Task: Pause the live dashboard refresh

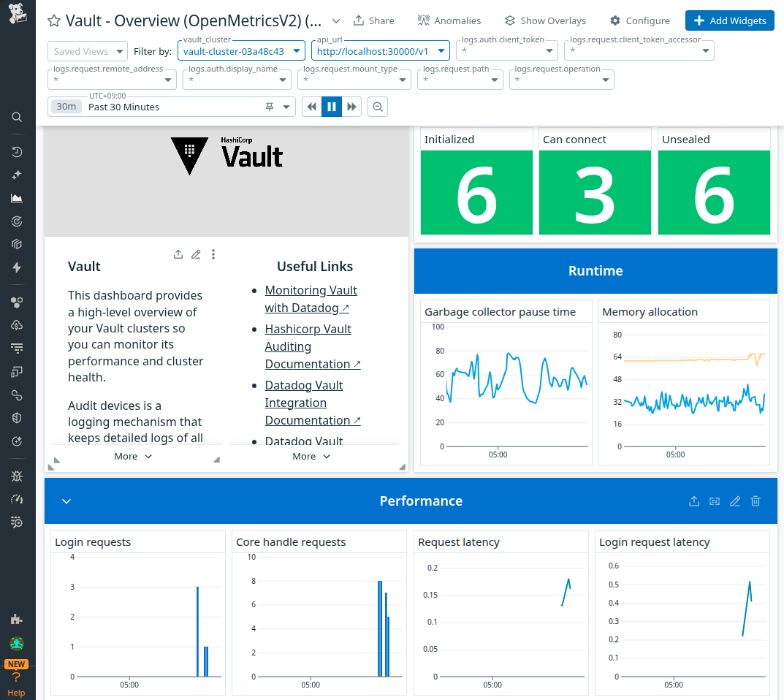Action: [332, 107]
